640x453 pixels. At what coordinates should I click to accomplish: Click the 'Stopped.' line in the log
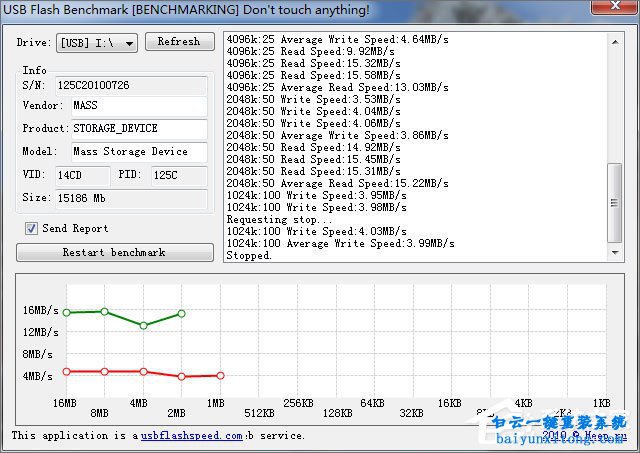250,256
